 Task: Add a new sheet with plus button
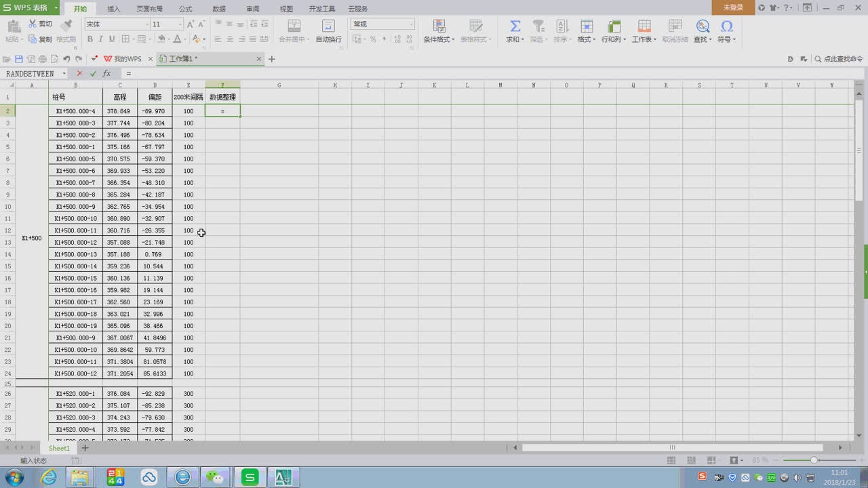point(85,448)
